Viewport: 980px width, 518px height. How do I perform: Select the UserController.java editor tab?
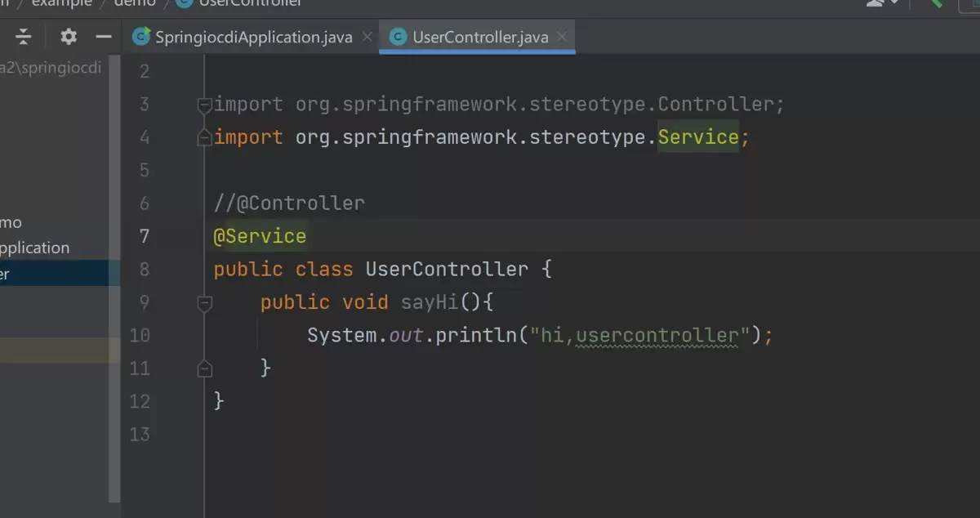click(x=477, y=37)
